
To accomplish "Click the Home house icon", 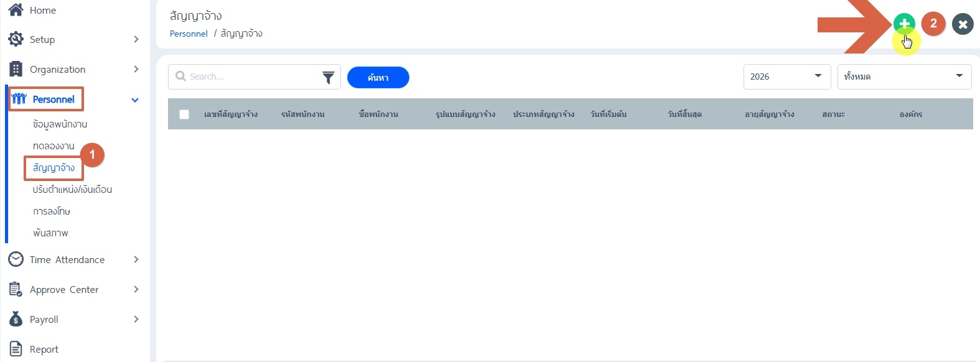I will tap(16, 10).
